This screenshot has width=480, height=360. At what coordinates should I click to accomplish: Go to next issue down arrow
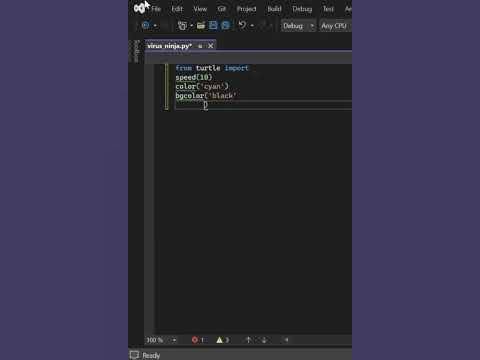[264, 340]
